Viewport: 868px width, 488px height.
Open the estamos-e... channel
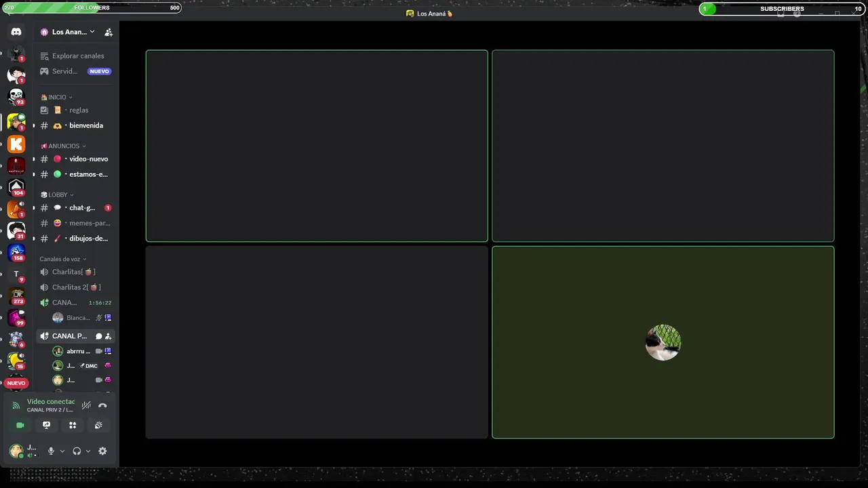pos(75,174)
